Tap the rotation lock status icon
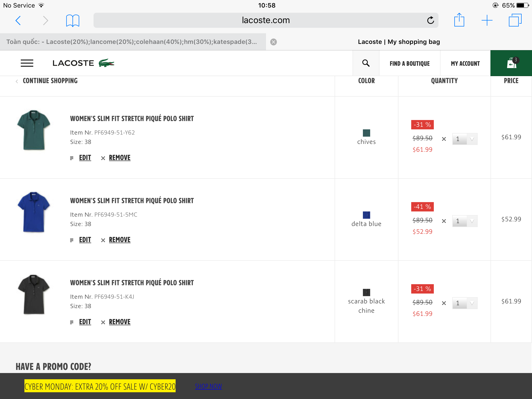Viewport: 532px width, 399px height. click(x=495, y=5)
